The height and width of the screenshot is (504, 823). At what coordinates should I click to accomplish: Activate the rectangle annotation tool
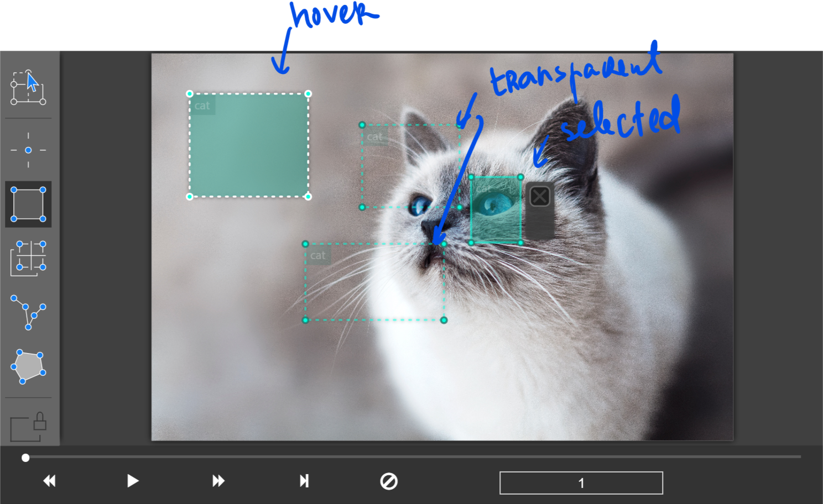pyautogui.click(x=28, y=204)
